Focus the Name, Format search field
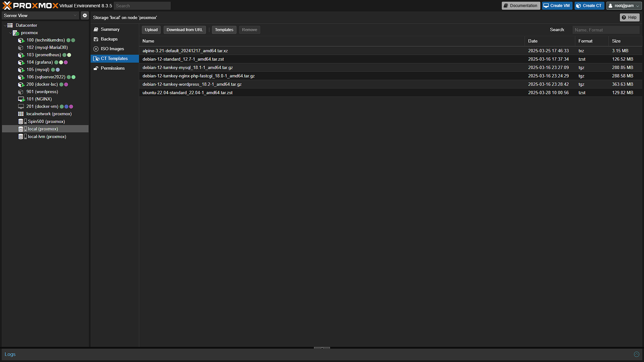644x362 pixels. 606,30
